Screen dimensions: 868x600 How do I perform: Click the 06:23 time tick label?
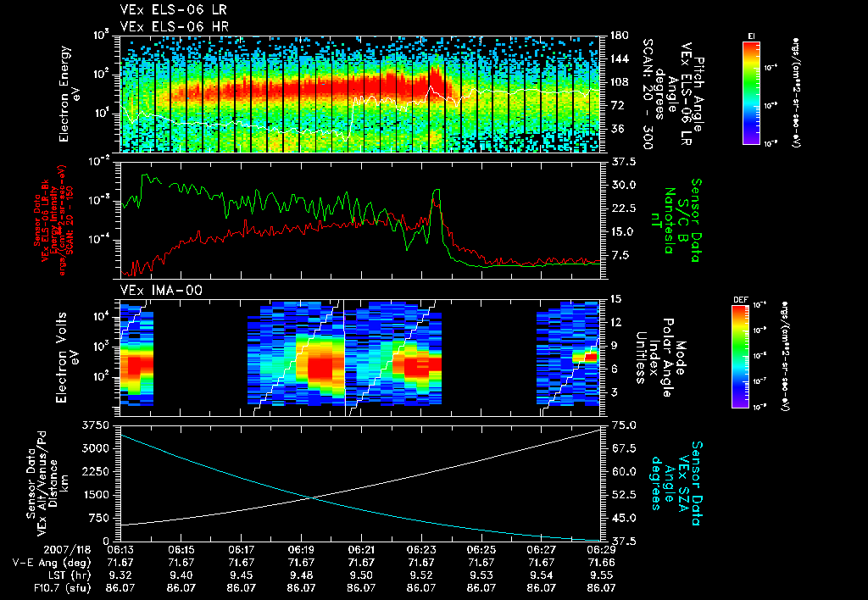[421, 550]
